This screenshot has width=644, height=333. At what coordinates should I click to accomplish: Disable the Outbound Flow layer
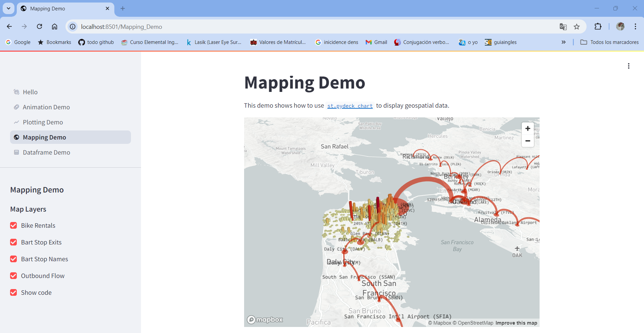13,276
